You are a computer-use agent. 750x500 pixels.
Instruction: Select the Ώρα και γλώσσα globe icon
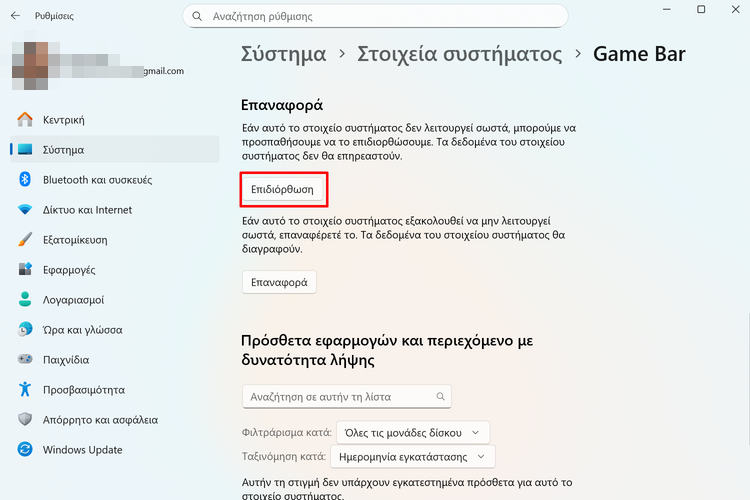26,330
